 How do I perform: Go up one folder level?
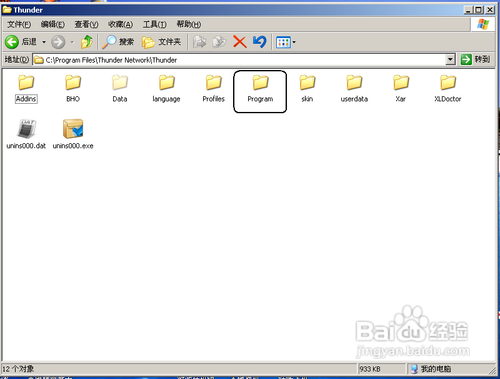tap(87, 42)
